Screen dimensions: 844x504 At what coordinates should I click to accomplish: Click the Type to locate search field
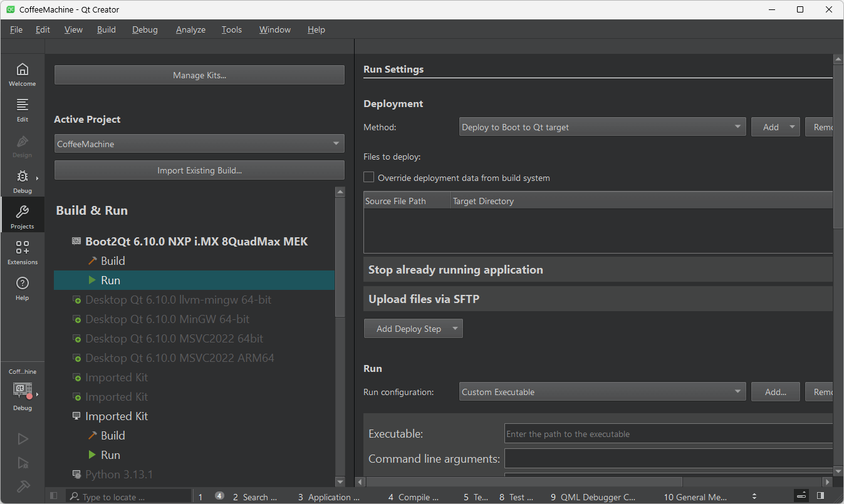(x=128, y=496)
